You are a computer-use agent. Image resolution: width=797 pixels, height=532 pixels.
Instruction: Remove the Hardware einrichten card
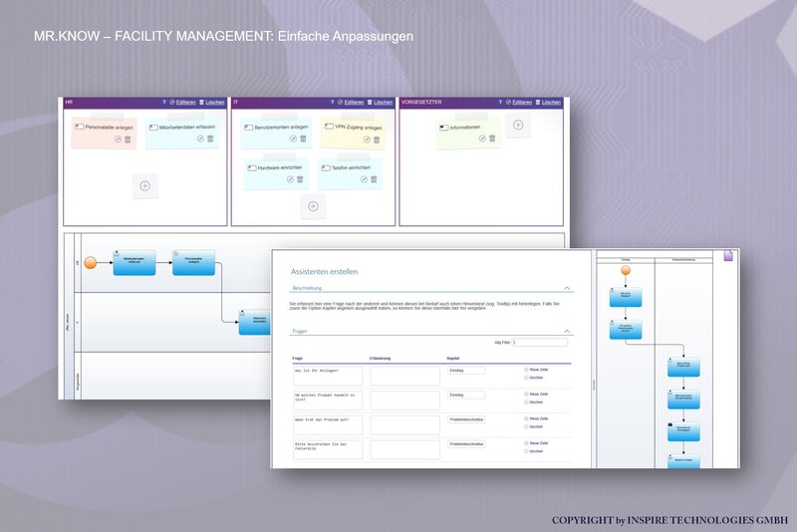[x=300, y=179]
